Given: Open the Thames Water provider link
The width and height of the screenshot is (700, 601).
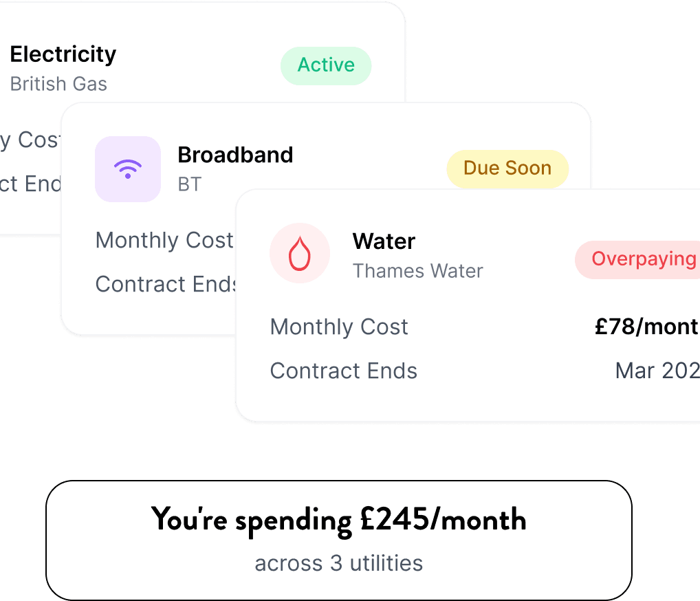Looking at the screenshot, I should pyautogui.click(x=417, y=271).
